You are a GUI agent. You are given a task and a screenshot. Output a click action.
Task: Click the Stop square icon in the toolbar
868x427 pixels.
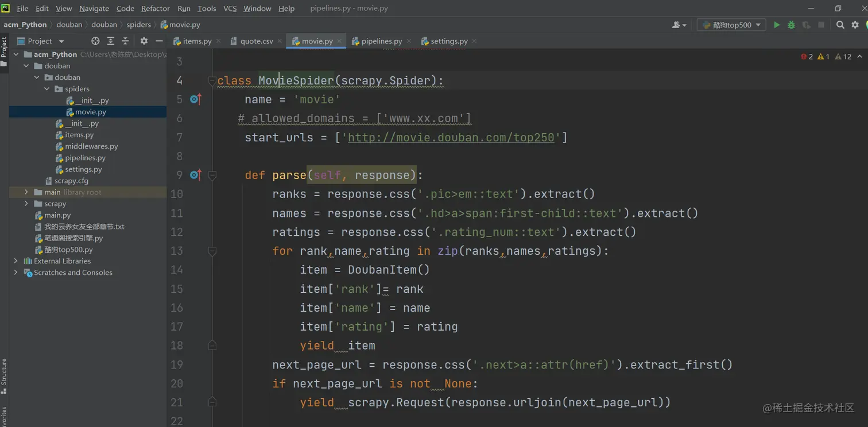(821, 25)
